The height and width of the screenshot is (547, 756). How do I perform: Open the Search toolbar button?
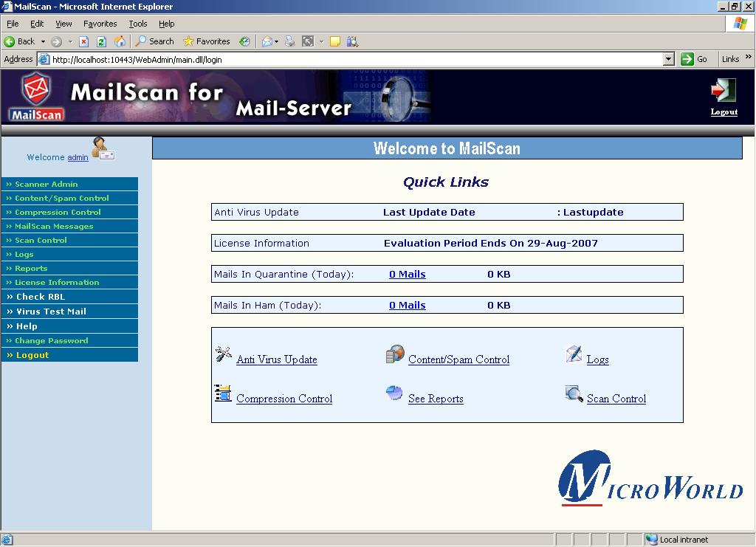pyautogui.click(x=155, y=41)
